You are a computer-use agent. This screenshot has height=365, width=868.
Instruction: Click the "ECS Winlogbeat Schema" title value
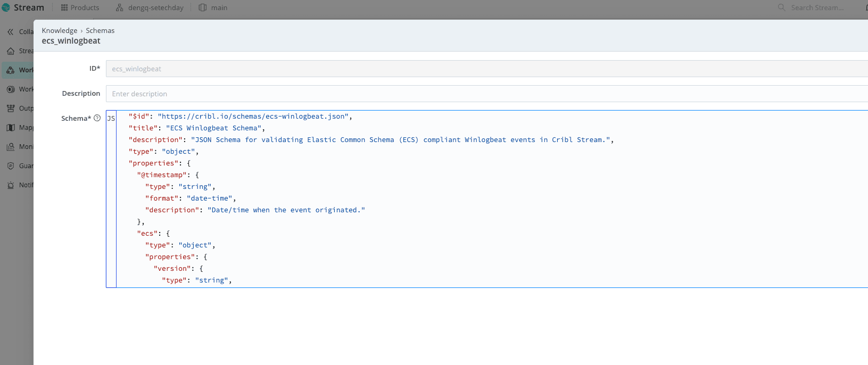click(213, 128)
